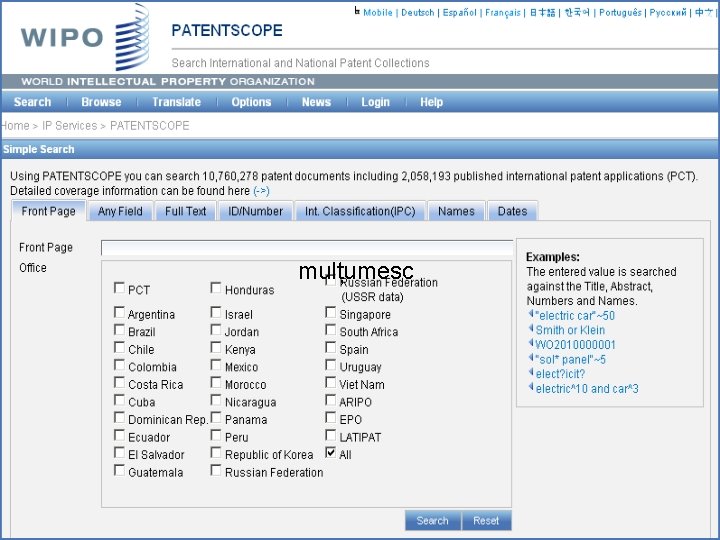
Task: Check the Guatemala checkbox
Action: coord(119,471)
